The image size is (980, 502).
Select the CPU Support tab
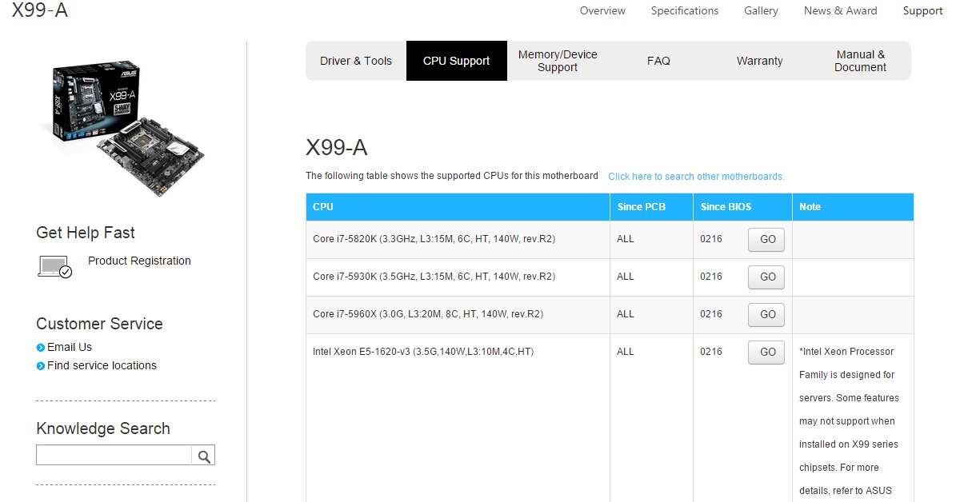coord(457,61)
